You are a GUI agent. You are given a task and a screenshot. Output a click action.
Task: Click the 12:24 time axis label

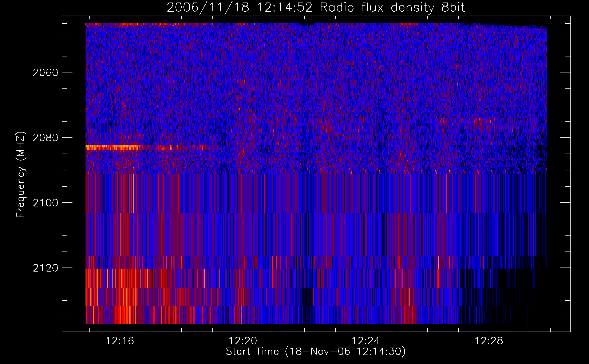[366, 341]
